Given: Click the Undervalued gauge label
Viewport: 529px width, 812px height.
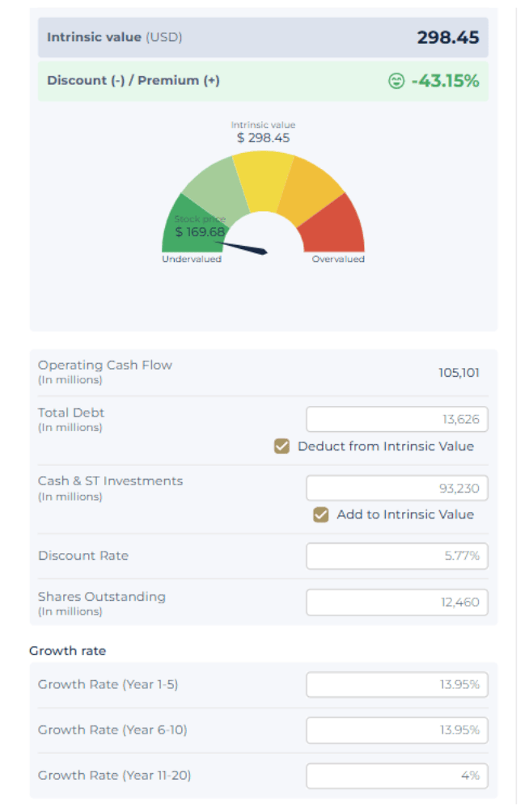Looking at the screenshot, I should (192, 260).
